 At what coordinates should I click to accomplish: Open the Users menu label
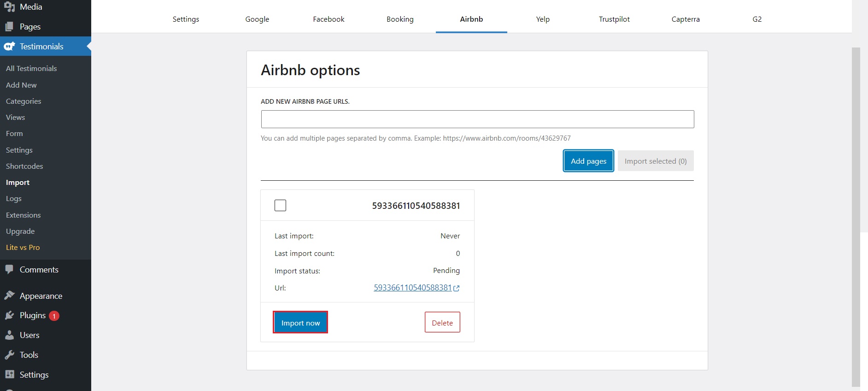click(29, 335)
